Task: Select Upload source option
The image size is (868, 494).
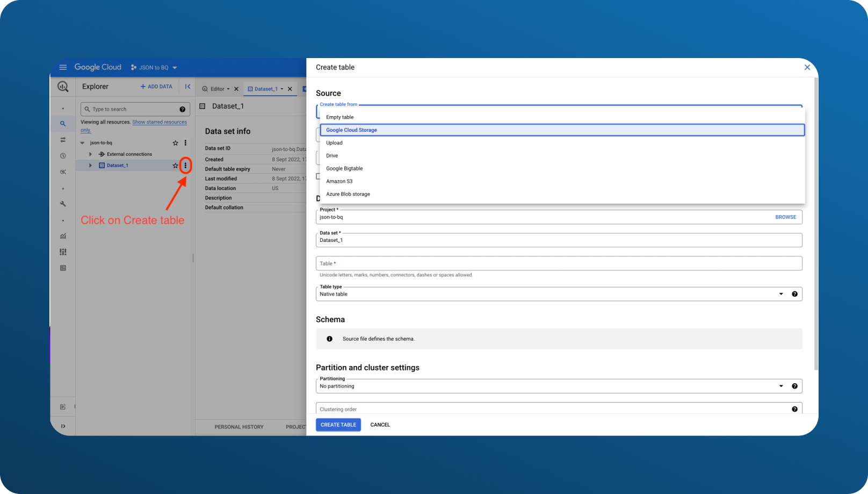Action: point(562,143)
